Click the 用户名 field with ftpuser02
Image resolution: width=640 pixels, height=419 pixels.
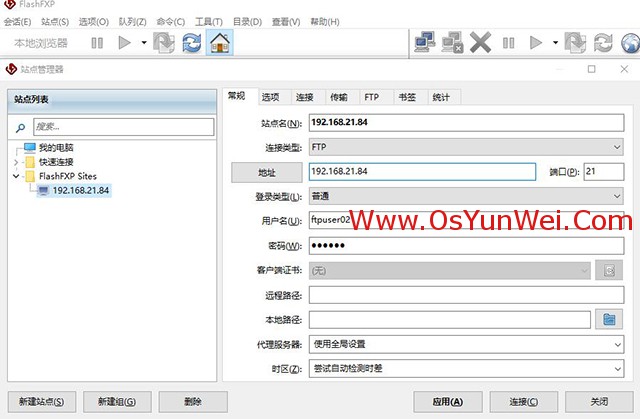(x=466, y=220)
